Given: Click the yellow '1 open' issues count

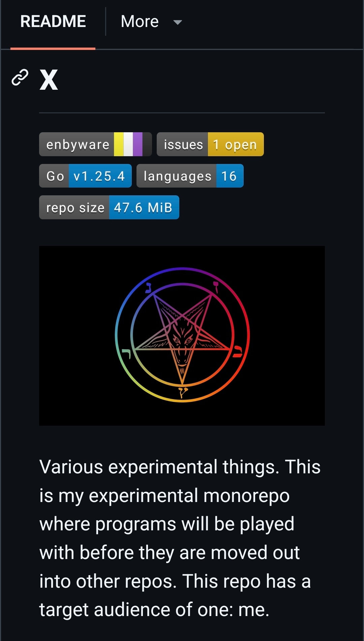Looking at the screenshot, I should click(x=235, y=144).
